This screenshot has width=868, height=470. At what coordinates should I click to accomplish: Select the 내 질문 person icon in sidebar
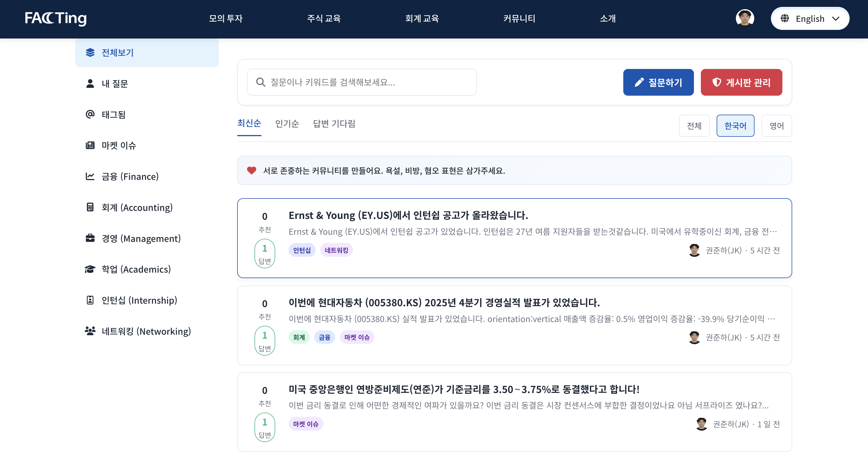[90, 83]
